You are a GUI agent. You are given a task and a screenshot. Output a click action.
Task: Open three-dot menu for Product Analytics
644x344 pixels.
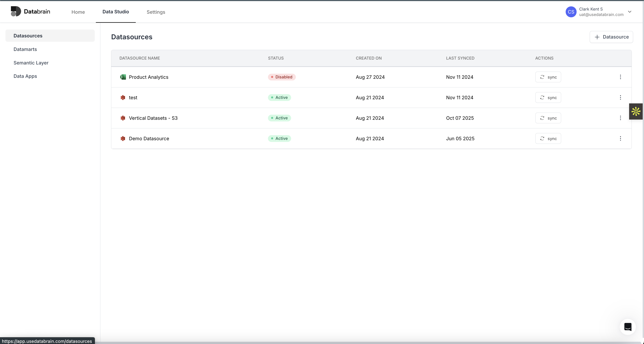coord(620,77)
